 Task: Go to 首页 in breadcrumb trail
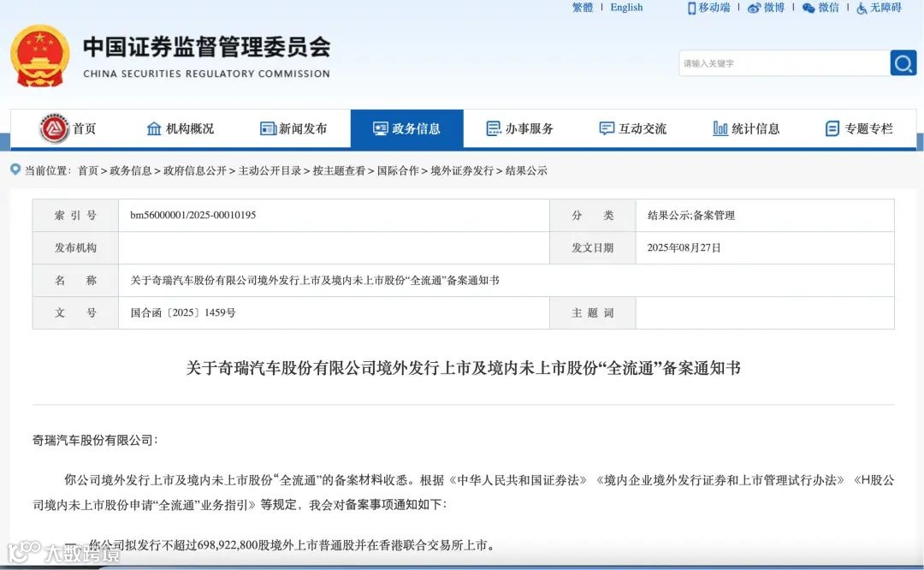pos(88,170)
